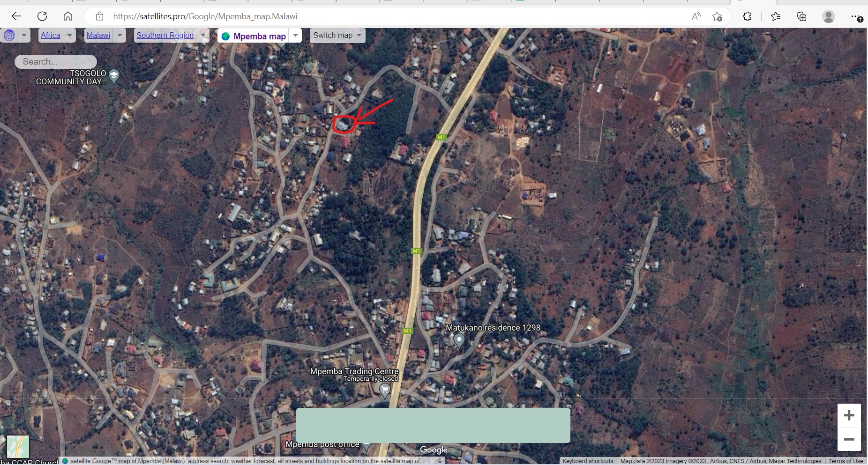Add page to favorites star icon
This screenshot has width=868, height=465.
coord(717,16)
